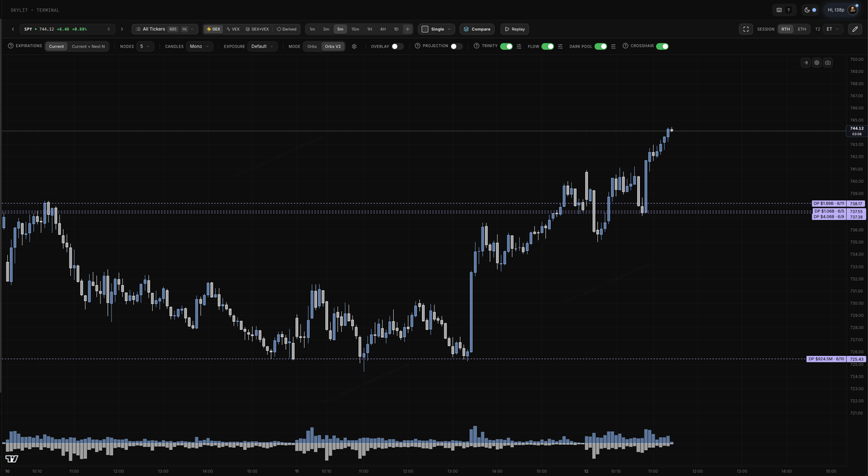Select Current expirations
This screenshot has height=476, width=868.
pyautogui.click(x=56, y=46)
